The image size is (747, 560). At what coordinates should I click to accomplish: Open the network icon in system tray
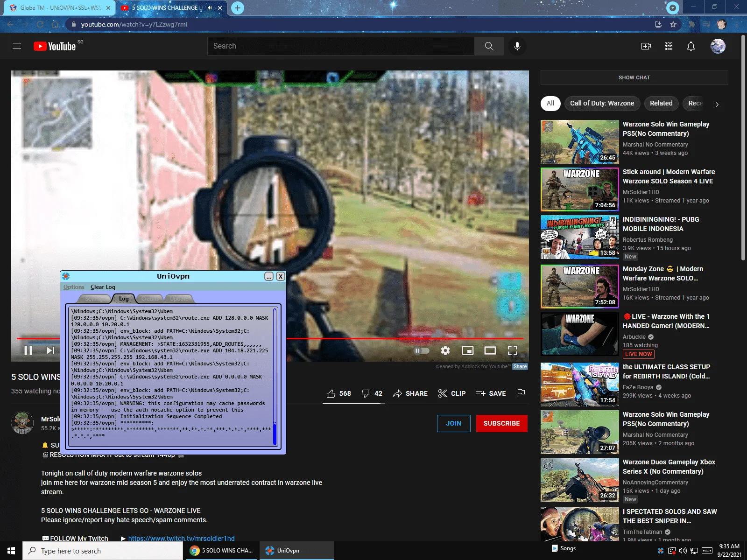(x=694, y=551)
